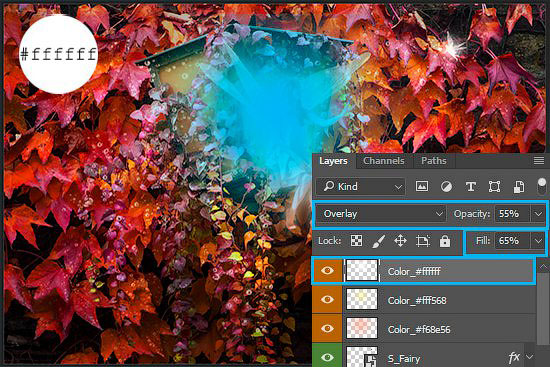Screen dimensions: 550x367
Task: Toggle the layer filtering switch
Action: 542,186
